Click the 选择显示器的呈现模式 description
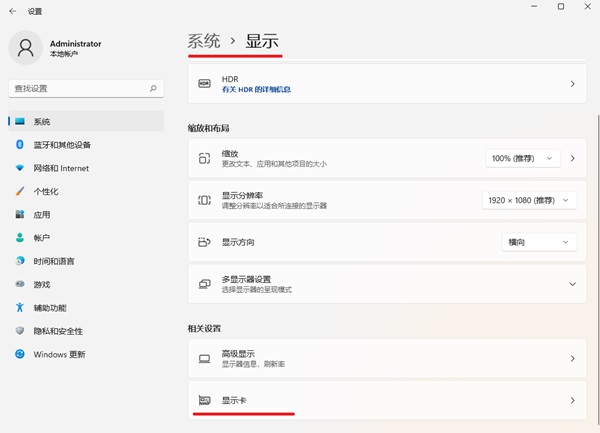The width and height of the screenshot is (600, 433). [257, 290]
